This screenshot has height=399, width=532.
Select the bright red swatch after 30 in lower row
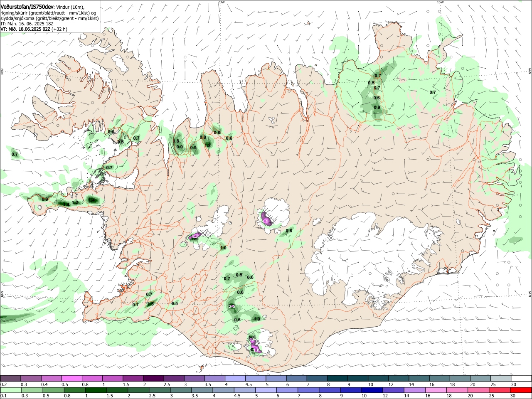pos(521,390)
